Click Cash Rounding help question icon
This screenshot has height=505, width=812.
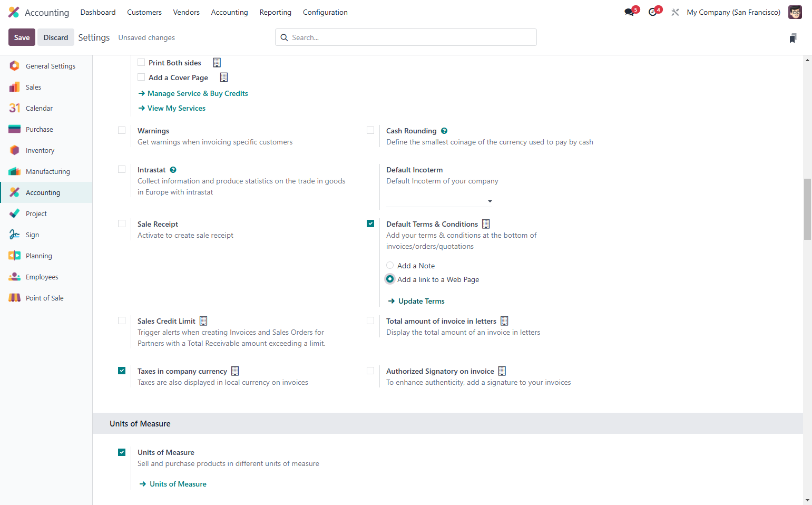click(444, 131)
